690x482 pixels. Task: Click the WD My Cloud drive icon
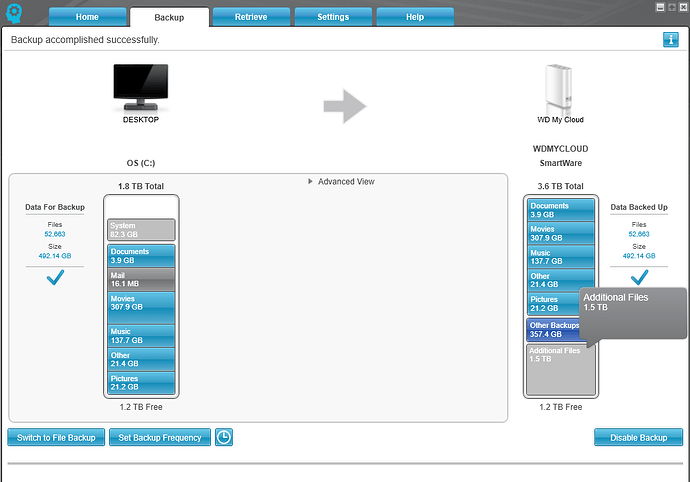[559, 90]
